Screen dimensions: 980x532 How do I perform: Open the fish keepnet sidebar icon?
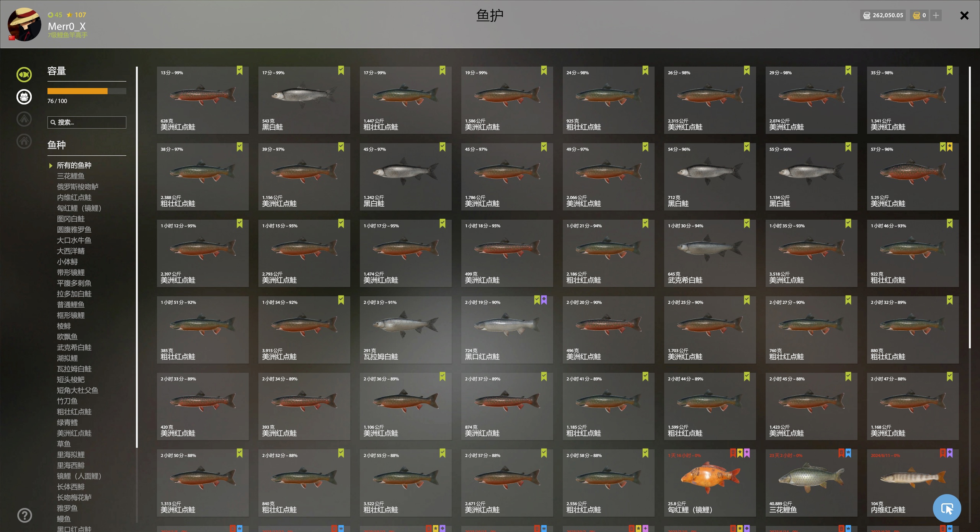click(24, 75)
